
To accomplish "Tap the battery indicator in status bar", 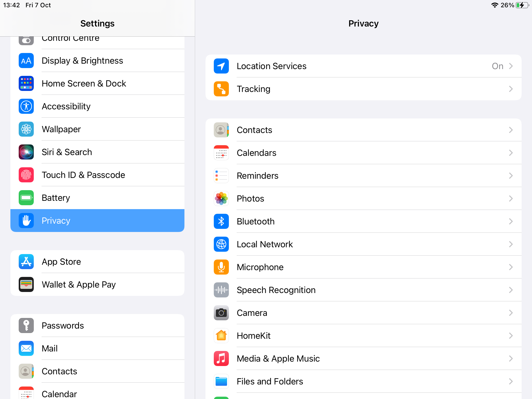I will click(522, 5).
